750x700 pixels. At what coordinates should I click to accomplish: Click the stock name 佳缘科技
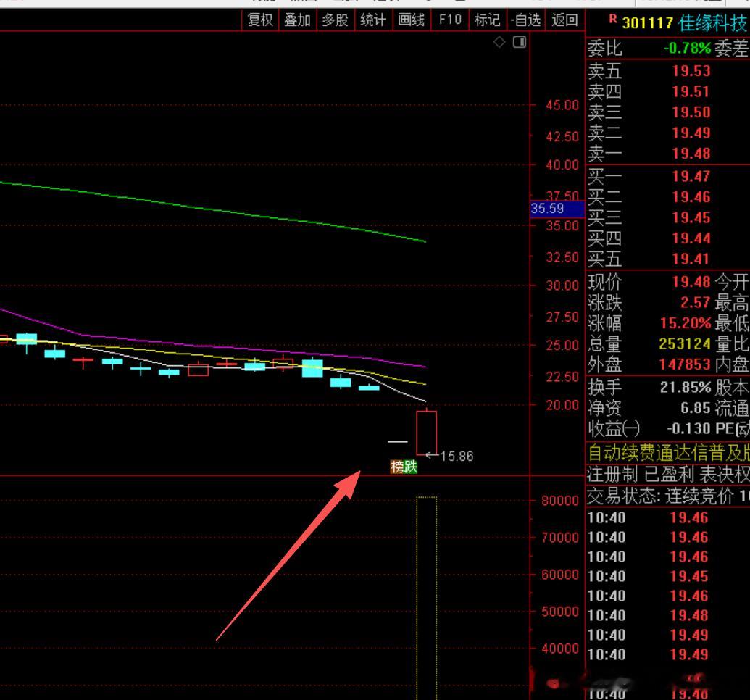[x=713, y=23]
